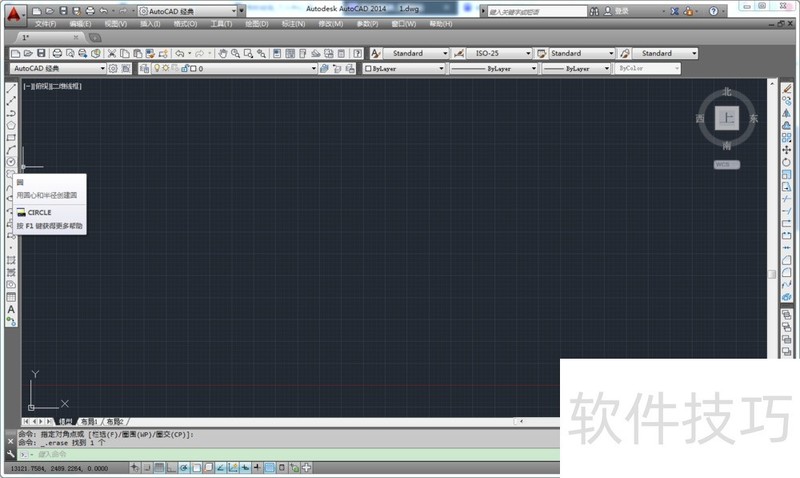Select the Line tool in Draw toolbar
The height and width of the screenshot is (478, 800).
tap(11, 89)
